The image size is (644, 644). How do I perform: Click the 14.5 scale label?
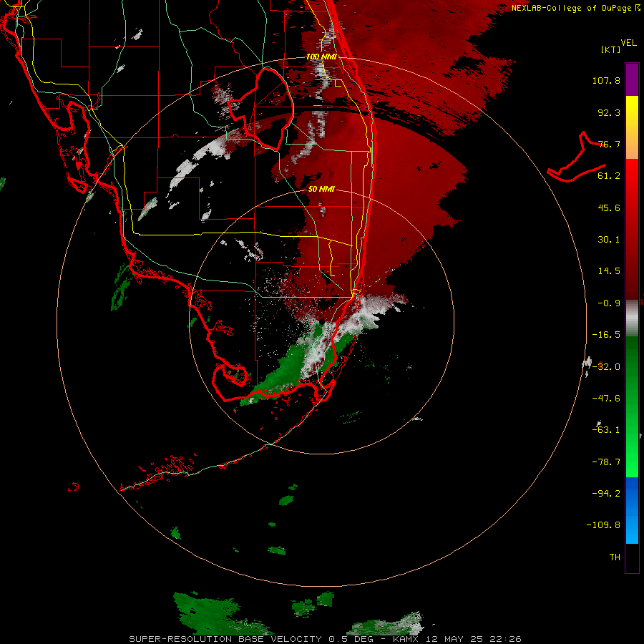pos(609,271)
